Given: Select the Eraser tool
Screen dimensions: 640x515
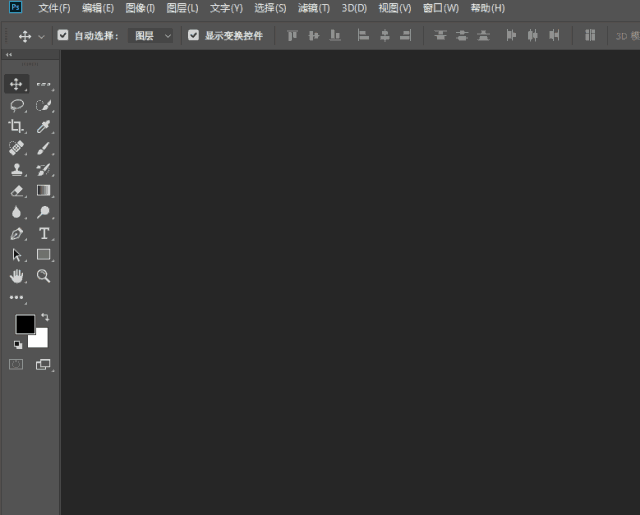Looking at the screenshot, I should click(x=17, y=191).
